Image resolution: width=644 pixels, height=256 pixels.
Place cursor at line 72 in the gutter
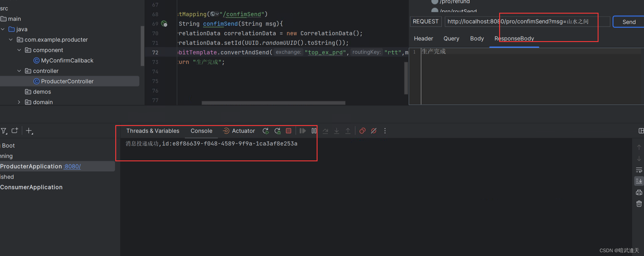155,52
